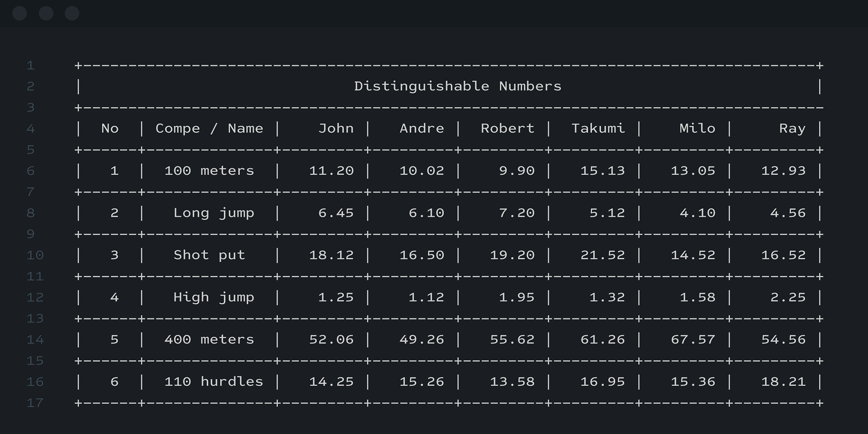Click John's 110 hurdles value 14.25
This screenshot has width=868, height=434.
point(331,382)
